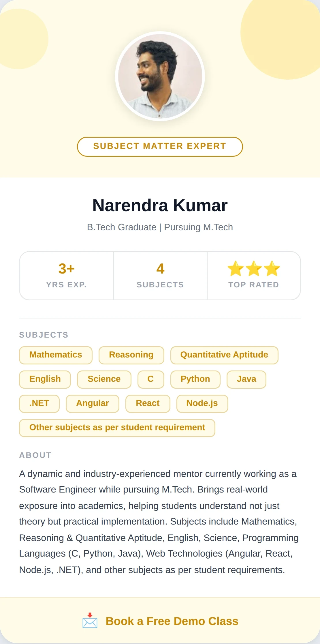Click the Python subject pill
Viewport: 320px width, 644px height.
[195, 379]
